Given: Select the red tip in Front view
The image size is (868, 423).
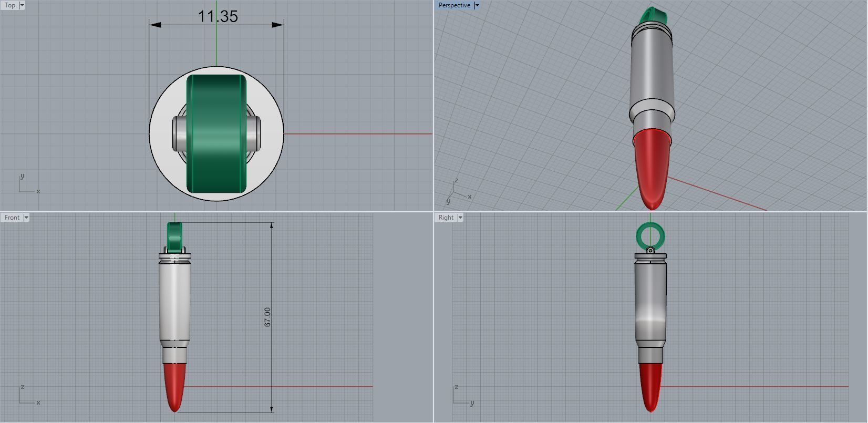Looking at the screenshot, I should click(x=174, y=387).
